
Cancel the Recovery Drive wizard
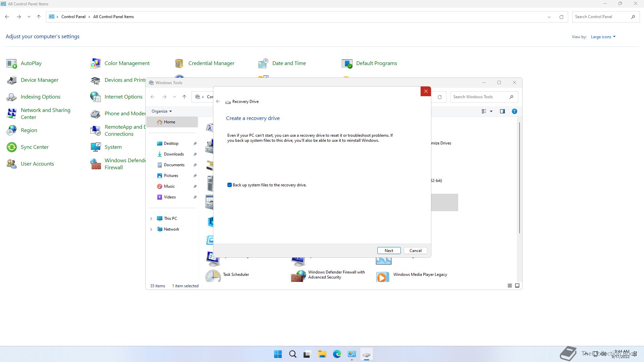pos(415,251)
